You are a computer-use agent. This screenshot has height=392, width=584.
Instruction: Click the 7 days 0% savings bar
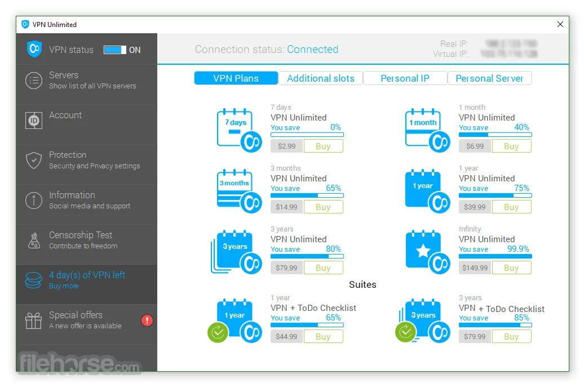coord(307,135)
